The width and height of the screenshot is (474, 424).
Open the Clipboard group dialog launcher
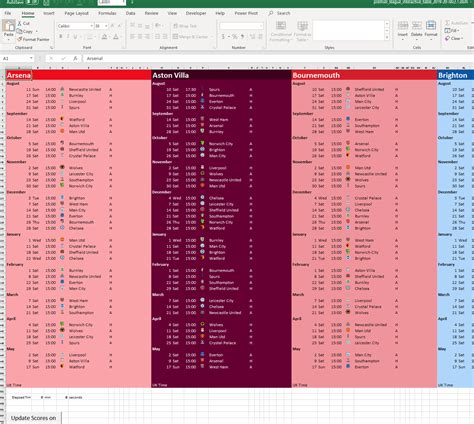point(52,48)
